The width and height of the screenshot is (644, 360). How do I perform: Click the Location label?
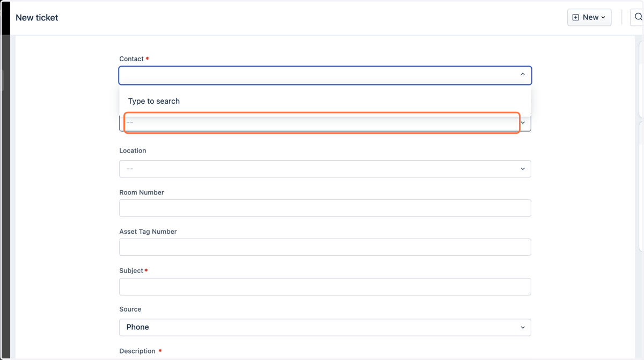click(x=133, y=150)
